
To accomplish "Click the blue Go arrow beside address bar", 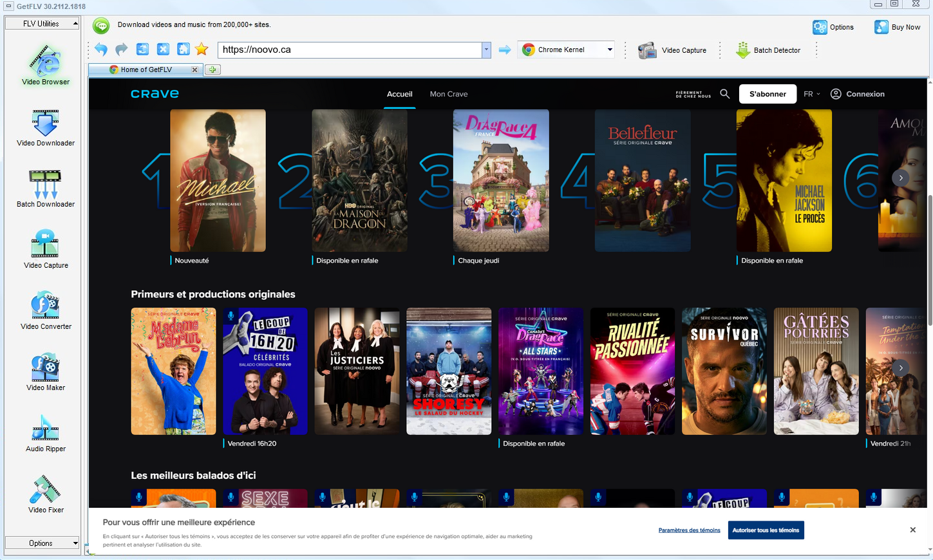I will click(505, 50).
